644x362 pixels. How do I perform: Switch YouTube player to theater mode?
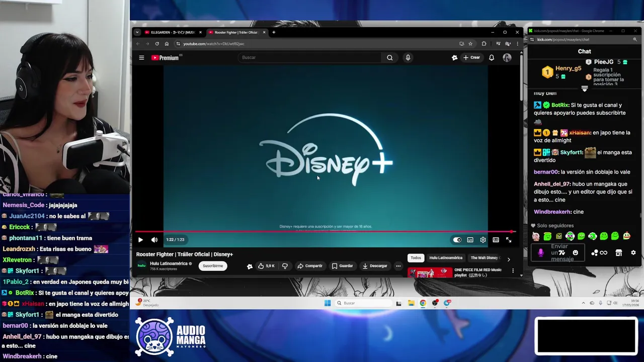click(x=496, y=240)
